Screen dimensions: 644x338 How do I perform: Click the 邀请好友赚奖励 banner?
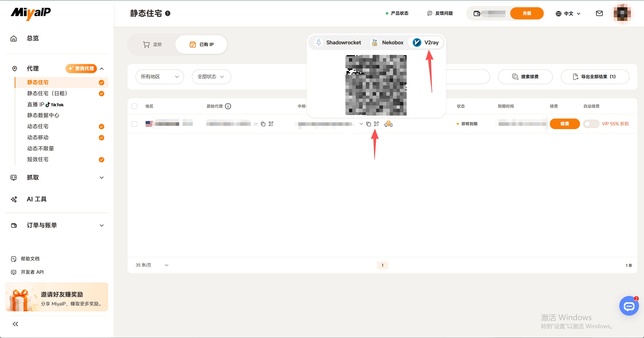coord(57,297)
